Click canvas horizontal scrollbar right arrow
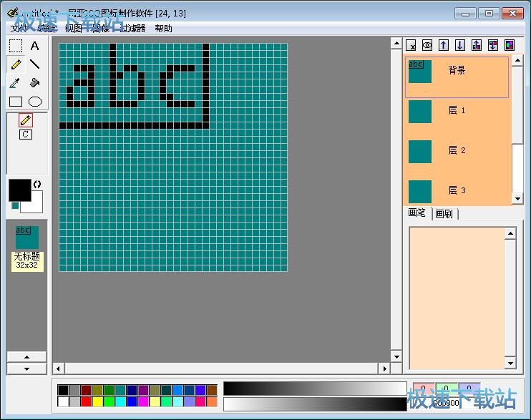The image size is (531, 420). (384, 368)
